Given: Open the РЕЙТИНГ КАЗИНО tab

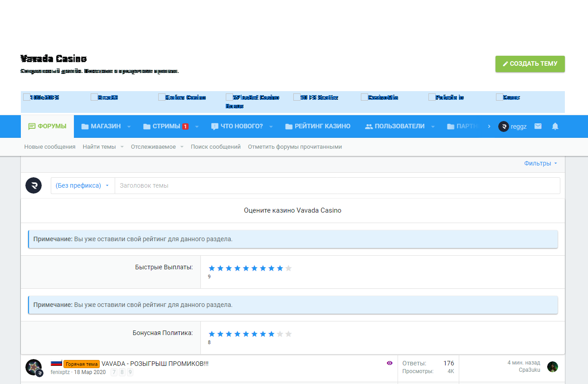Looking at the screenshot, I should pyautogui.click(x=318, y=126).
